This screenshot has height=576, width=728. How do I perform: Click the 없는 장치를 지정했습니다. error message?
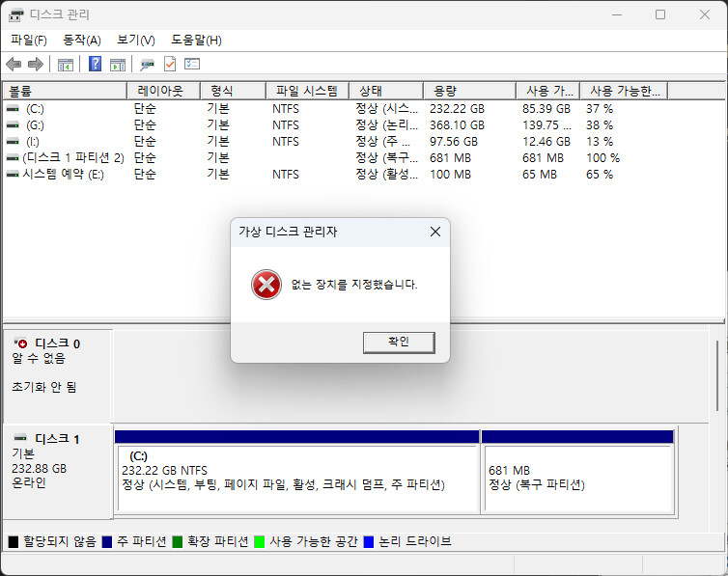pos(353,285)
